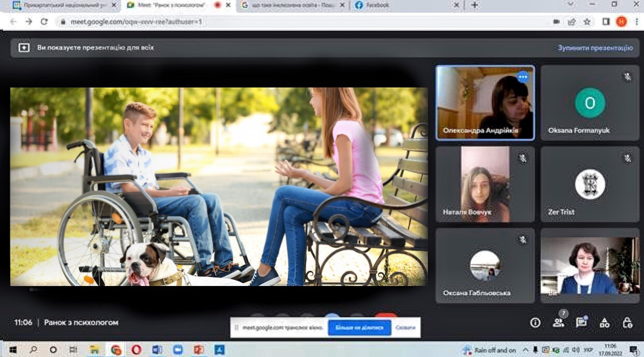Open the Meet activities panel
This screenshot has height=357, width=644.
(604, 323)
